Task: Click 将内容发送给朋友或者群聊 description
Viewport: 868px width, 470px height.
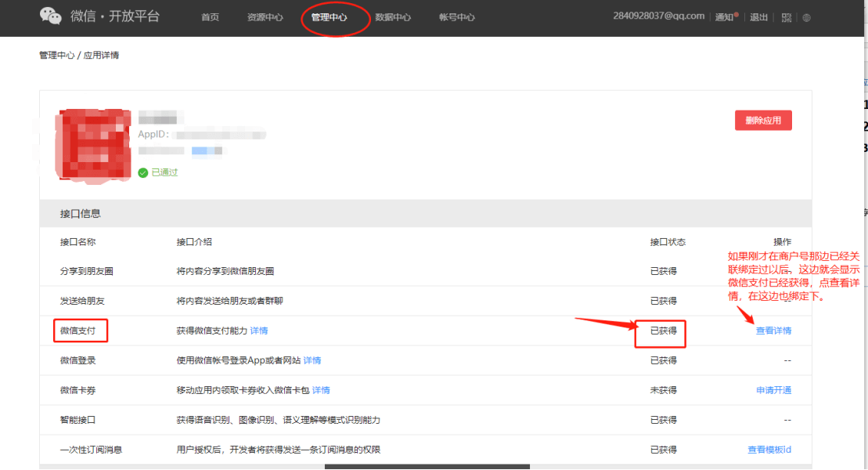Action: pos(229,301)
